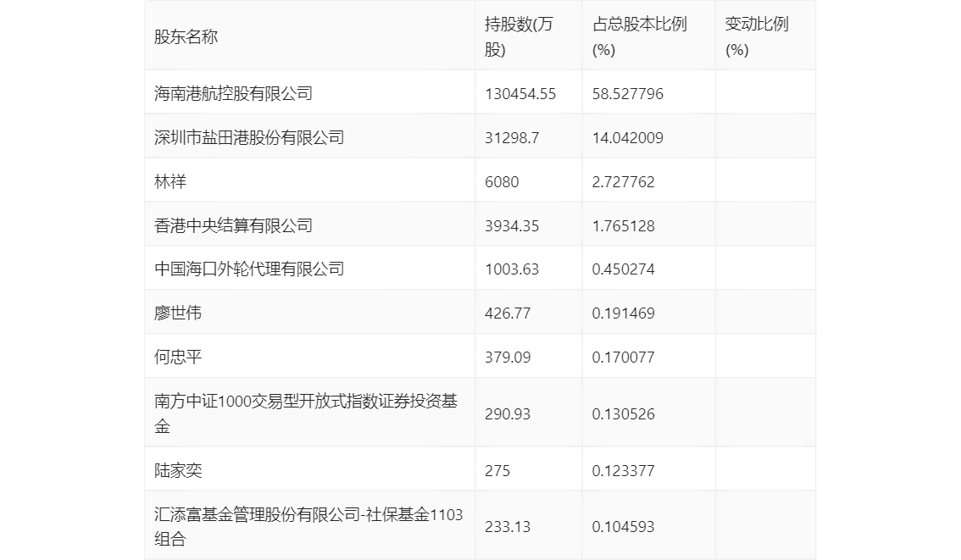Click shareholder 深圳市盐田港股份有限公司
Screen dimensions: 961x560
click(249, 137)
